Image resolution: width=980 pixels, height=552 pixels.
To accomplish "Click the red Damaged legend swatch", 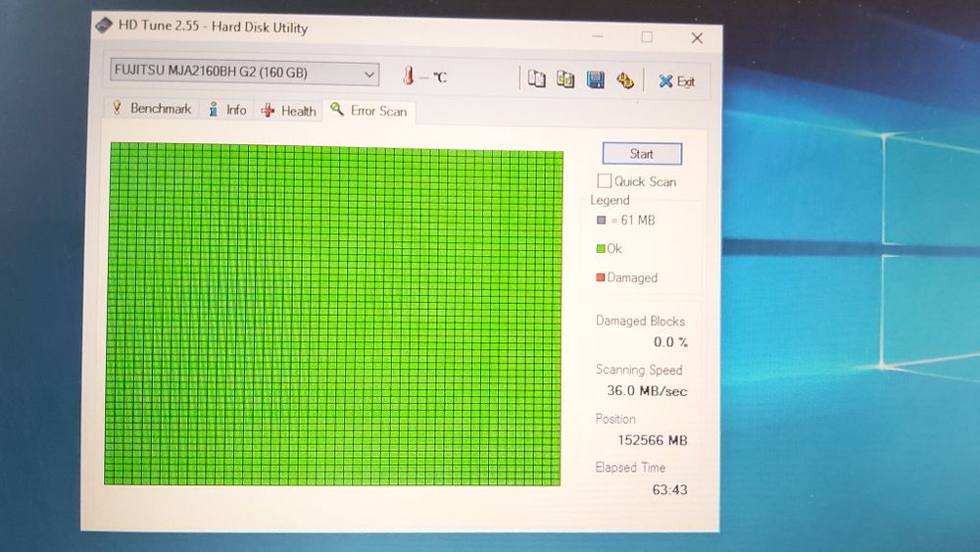I will click(x=600, y=277).
